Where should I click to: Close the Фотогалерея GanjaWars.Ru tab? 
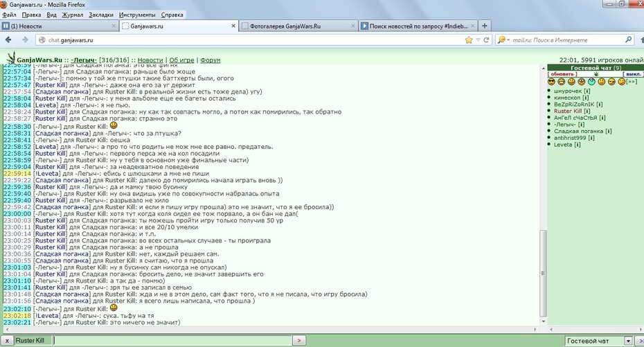click(x=352, y=26)
